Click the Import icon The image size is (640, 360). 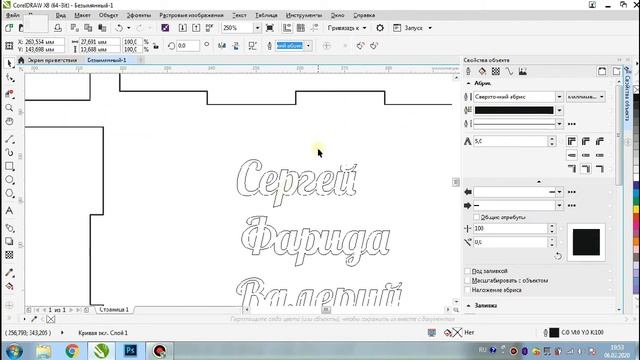click(182, 28)
